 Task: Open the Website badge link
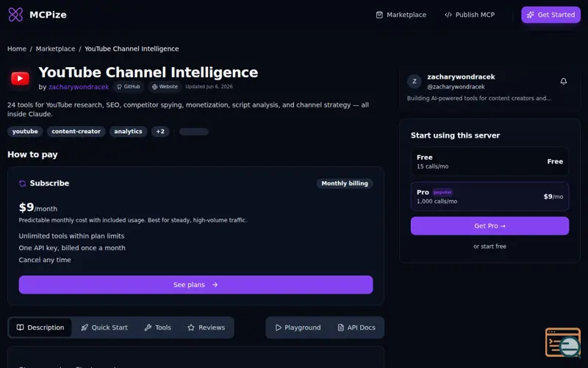coord(165,87)
